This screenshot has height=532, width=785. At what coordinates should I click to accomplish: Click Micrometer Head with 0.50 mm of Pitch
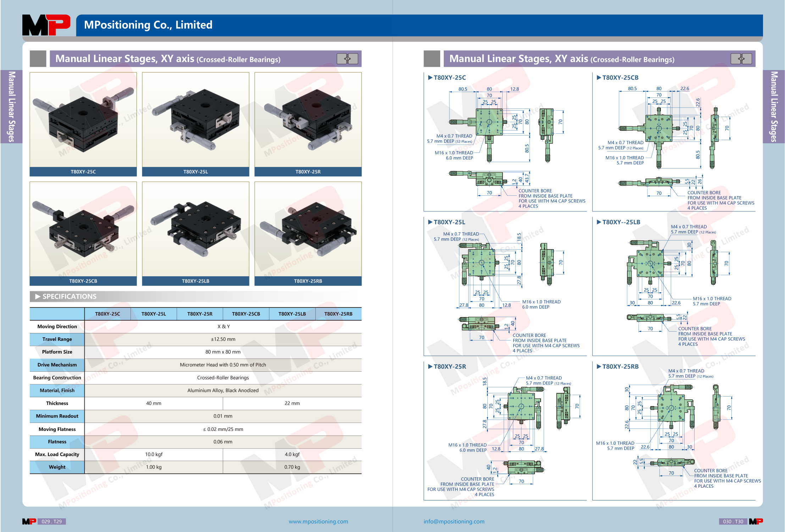coord(223,365)
